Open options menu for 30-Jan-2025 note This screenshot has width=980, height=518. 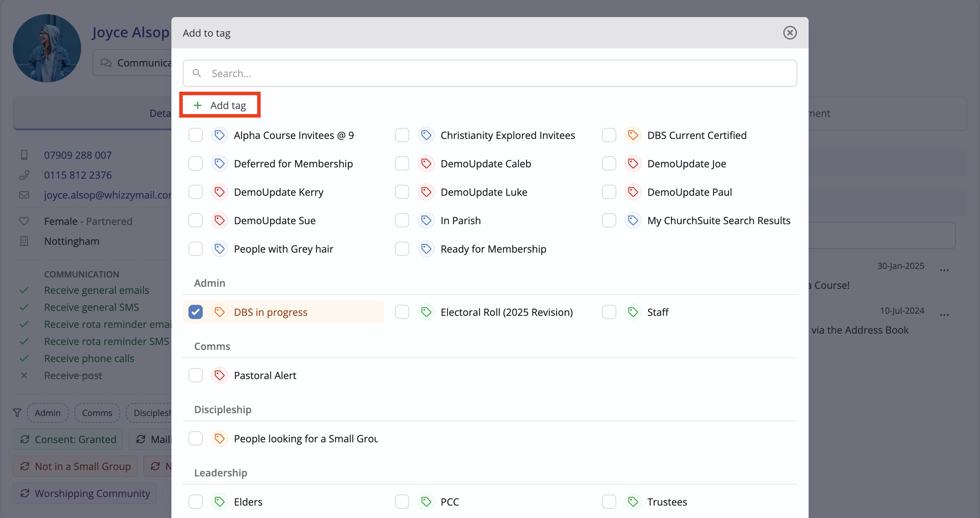pos(944,270)
